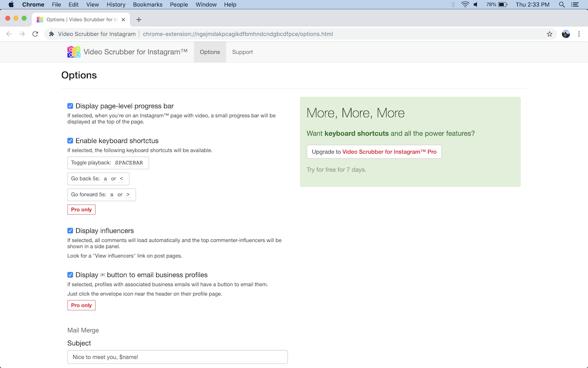588x368 pixels.
Task: Toggle Enable keyboard shortcuts checkbox
Action: pos(70,141)
